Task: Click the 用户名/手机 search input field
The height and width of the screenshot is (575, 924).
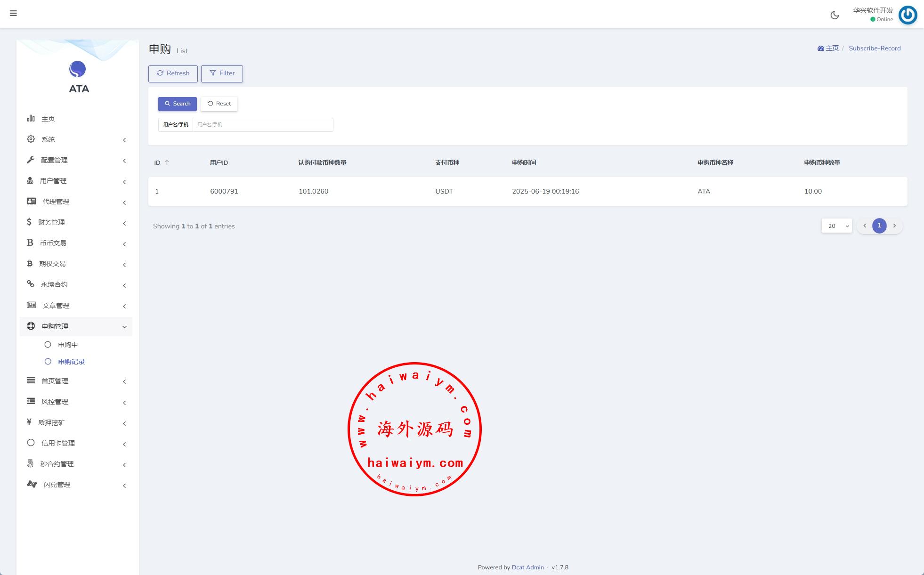Action: click(262, 125)
